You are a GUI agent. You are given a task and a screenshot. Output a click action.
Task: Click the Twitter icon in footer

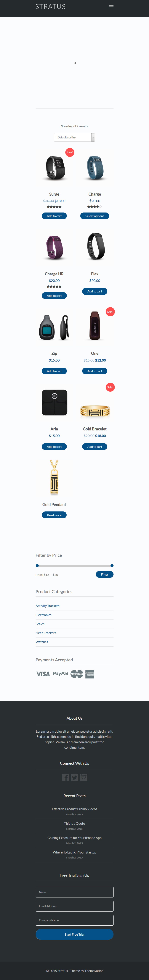[x=74, y=777]
